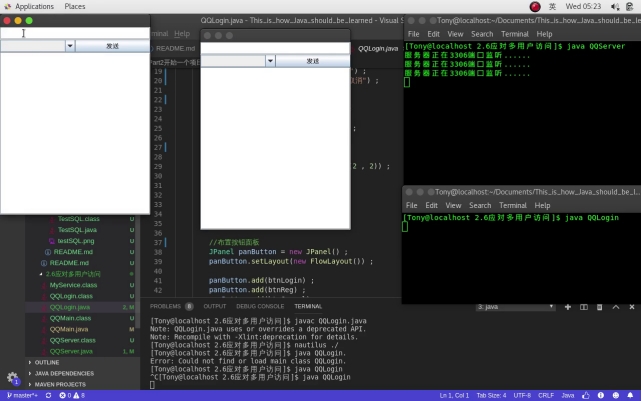This screenshot has height=401, width=642.
Task: Open the '3: java' terminal selector dropdown
Action: (515, 307)
